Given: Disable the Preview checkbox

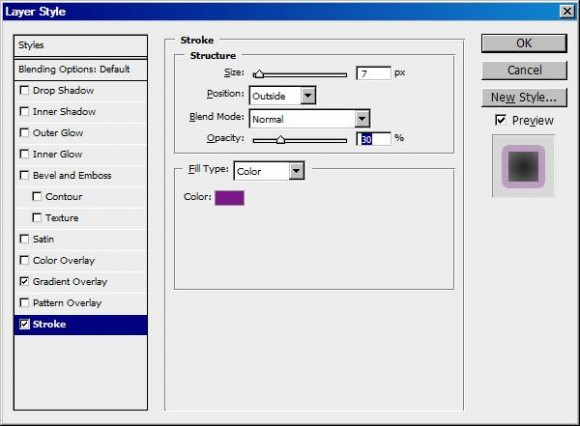Looking at the screenshot, I should 500,120.
